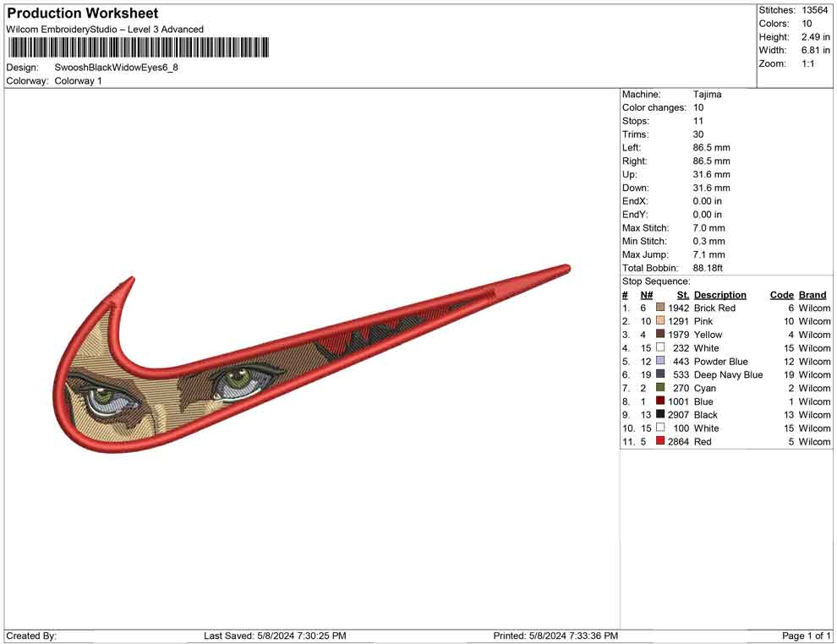Click the Max Jump value 7.1 mm
Image resolution: width=837 pixels, height=644 pixels.
coord(708,254)
